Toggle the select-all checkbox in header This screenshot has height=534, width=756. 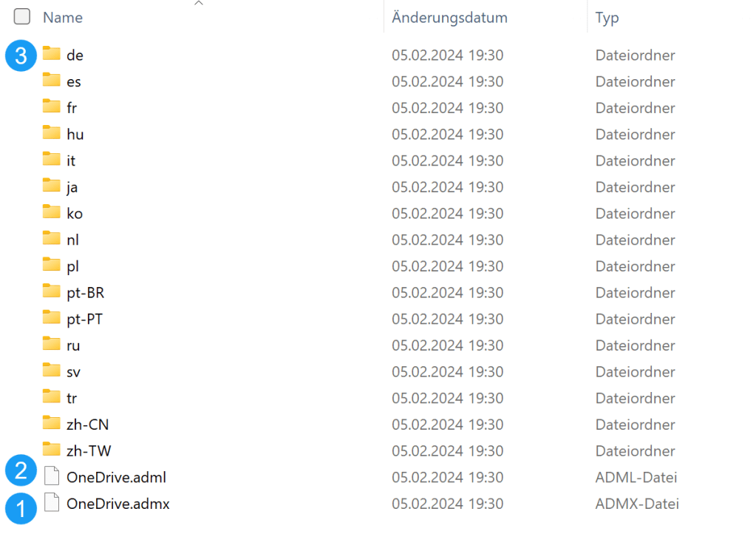(x=22, y=17)
